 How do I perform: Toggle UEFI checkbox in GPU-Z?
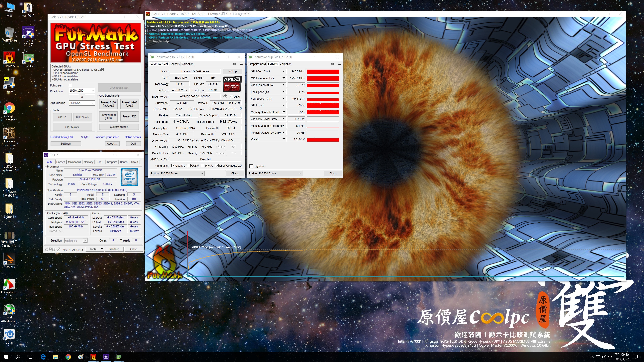point(231,96)
